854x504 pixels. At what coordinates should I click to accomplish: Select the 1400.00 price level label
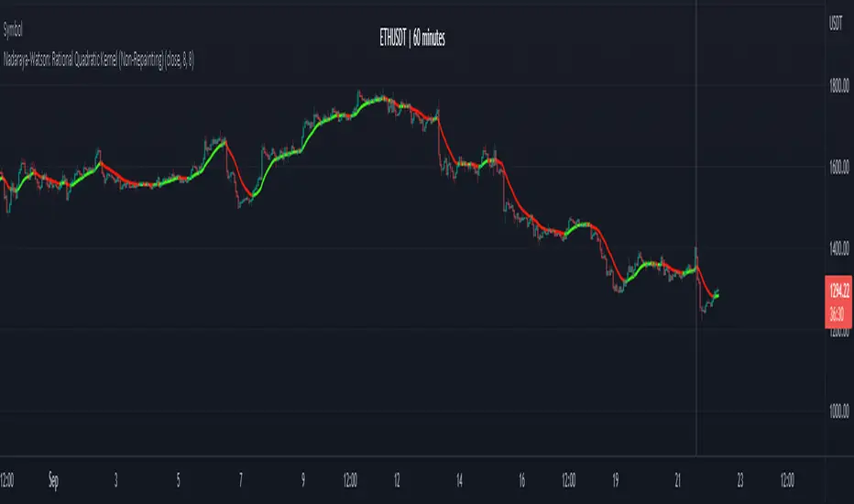(x=839, y=248)
